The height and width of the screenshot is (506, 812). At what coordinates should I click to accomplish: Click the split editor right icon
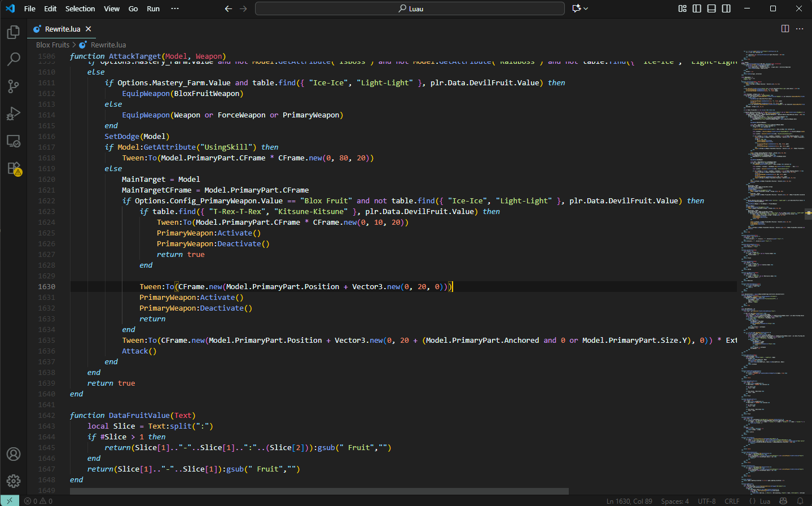point(785,29)
